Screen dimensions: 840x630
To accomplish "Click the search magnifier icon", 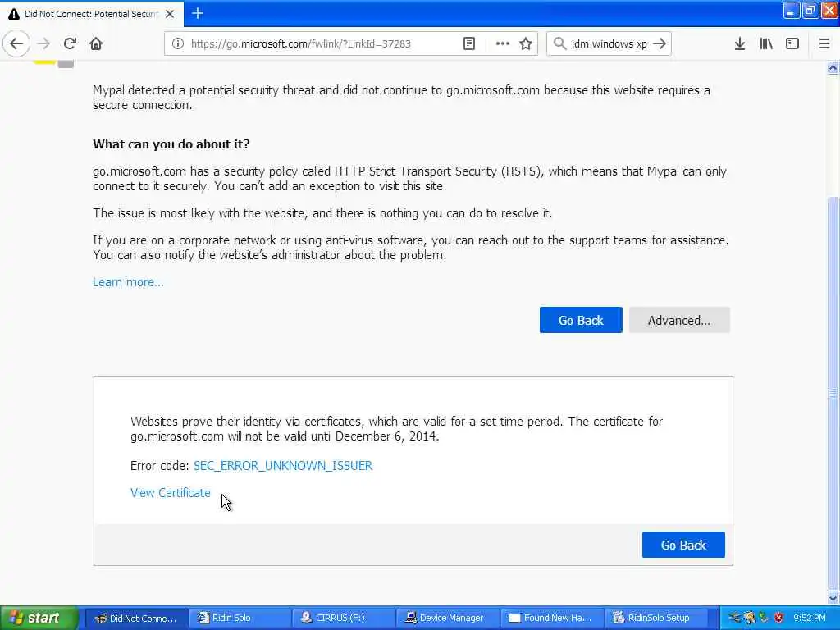I will [559, 43].
